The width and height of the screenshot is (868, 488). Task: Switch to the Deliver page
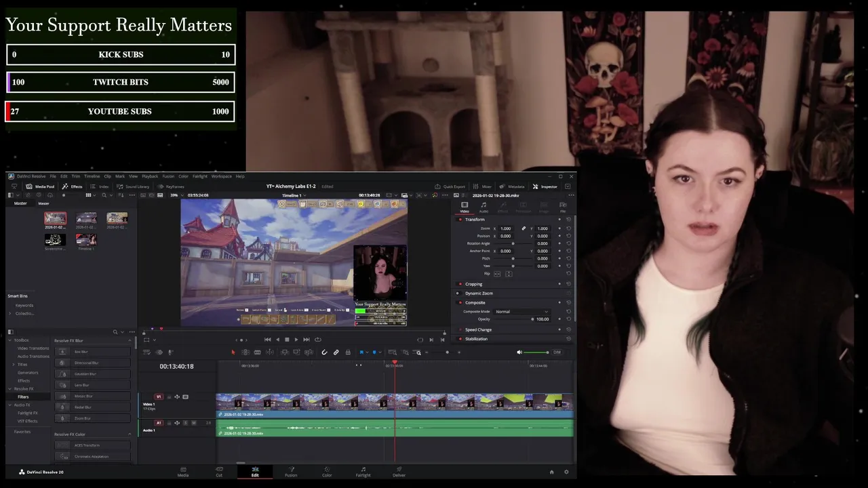tap(399, 472)
